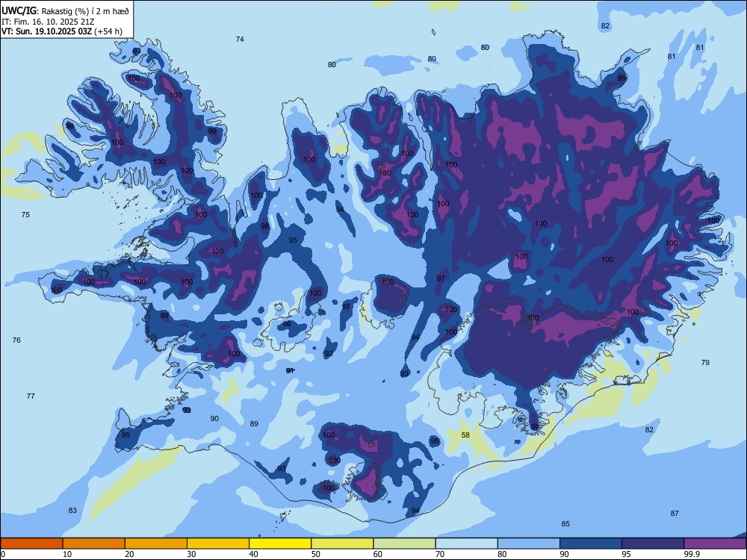Pick the 50–60 pale yellow legend swatch
Screen dimensions: 747x560
(x=343, y=544)
